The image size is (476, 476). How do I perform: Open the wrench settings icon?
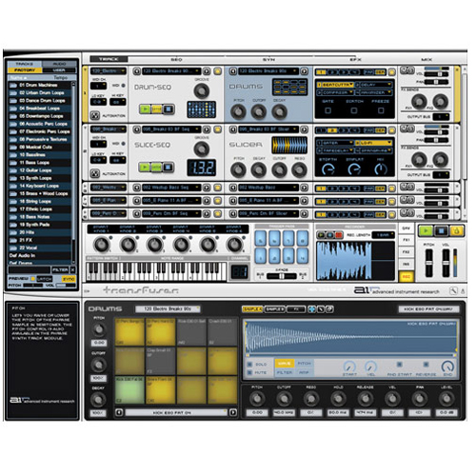click(453, 290)
